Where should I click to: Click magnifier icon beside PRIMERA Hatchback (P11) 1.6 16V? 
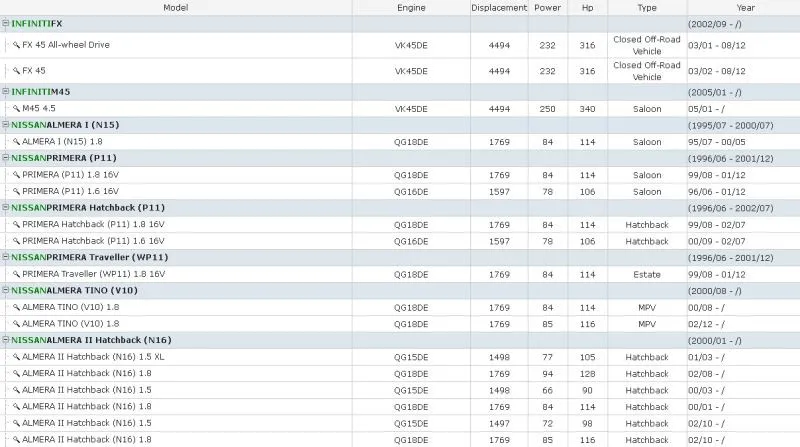[x=16, y=241]
